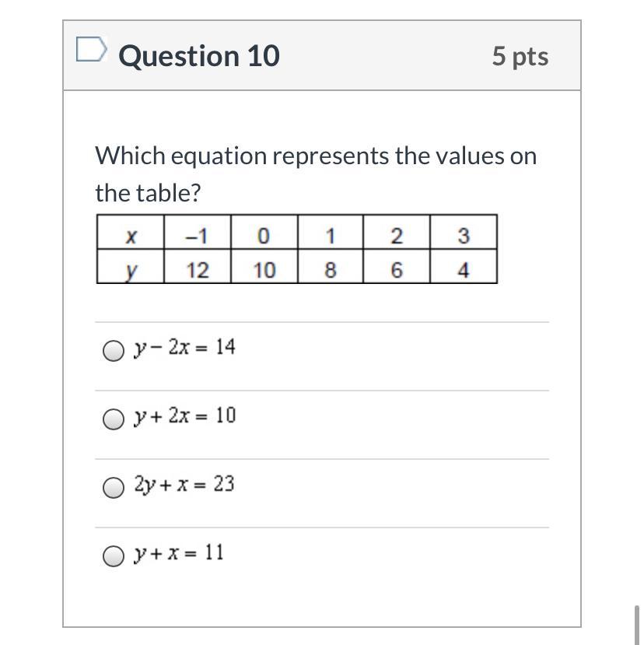
Task: Pick the y + x = 11 radio button
Action: [x=114, y=556]
